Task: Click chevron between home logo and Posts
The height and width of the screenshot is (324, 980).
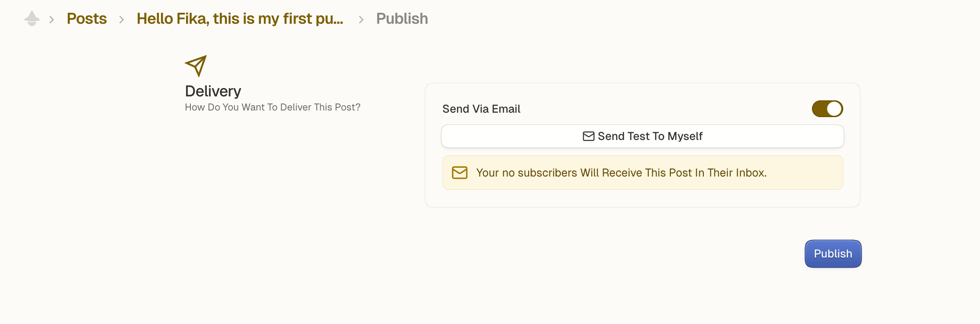Action: (x=51, y=19)
